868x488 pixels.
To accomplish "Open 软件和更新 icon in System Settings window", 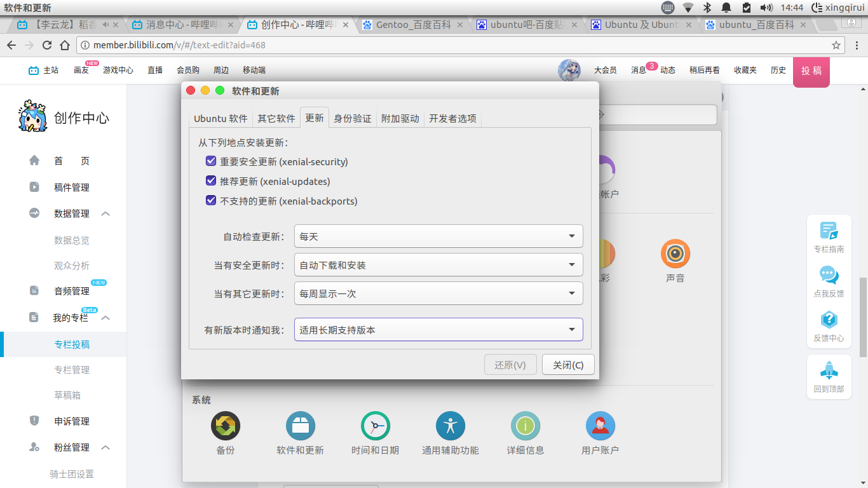I will 301,426.
